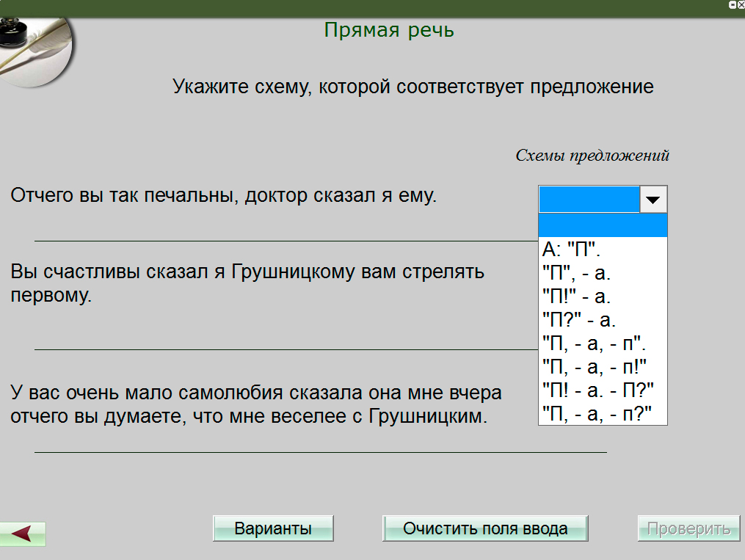Viewport: 745px width, 560px height.
Task: Choose scheme А: "П". from list
Action: pyautogui.click(x=573, y=249)
